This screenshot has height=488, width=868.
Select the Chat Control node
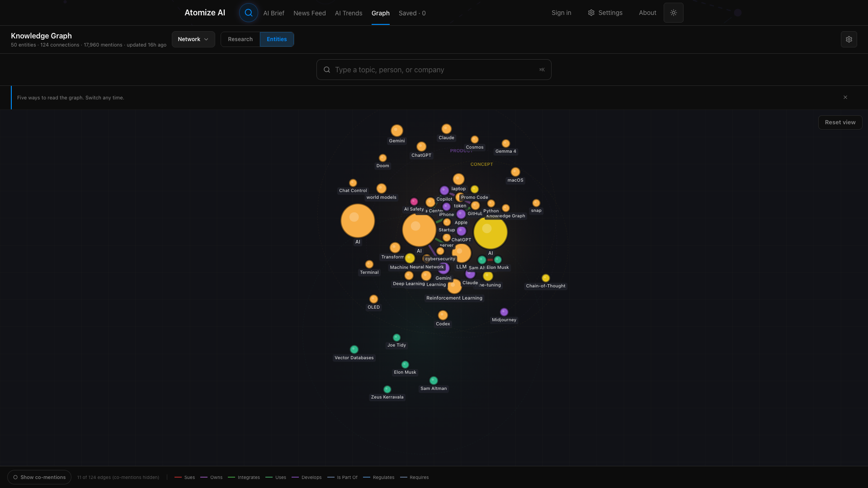coord(353,183)
